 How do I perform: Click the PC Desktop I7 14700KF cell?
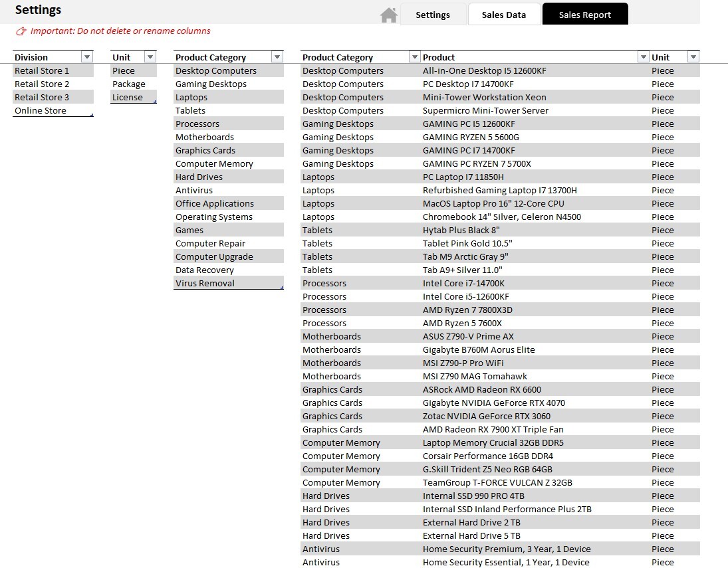[x=535, y=84]
